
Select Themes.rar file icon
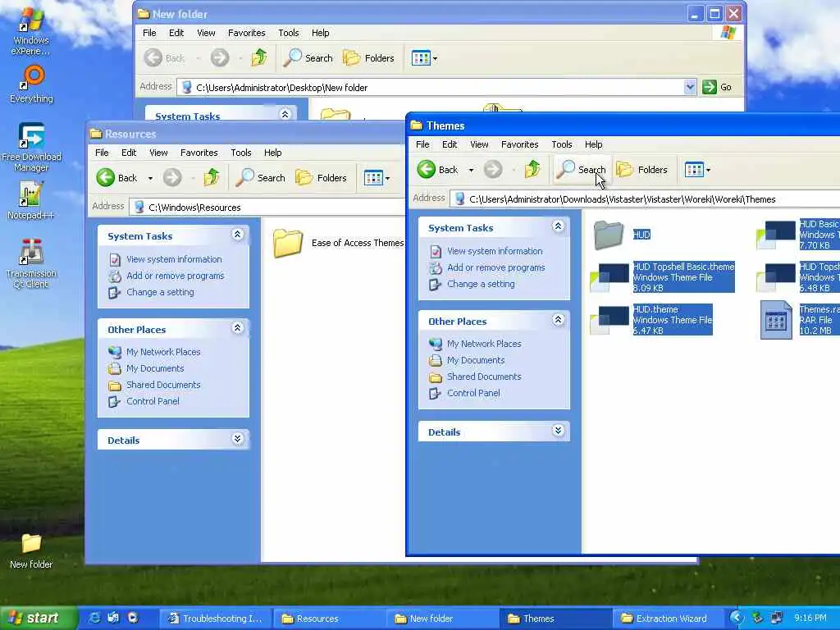coord(776,320)
